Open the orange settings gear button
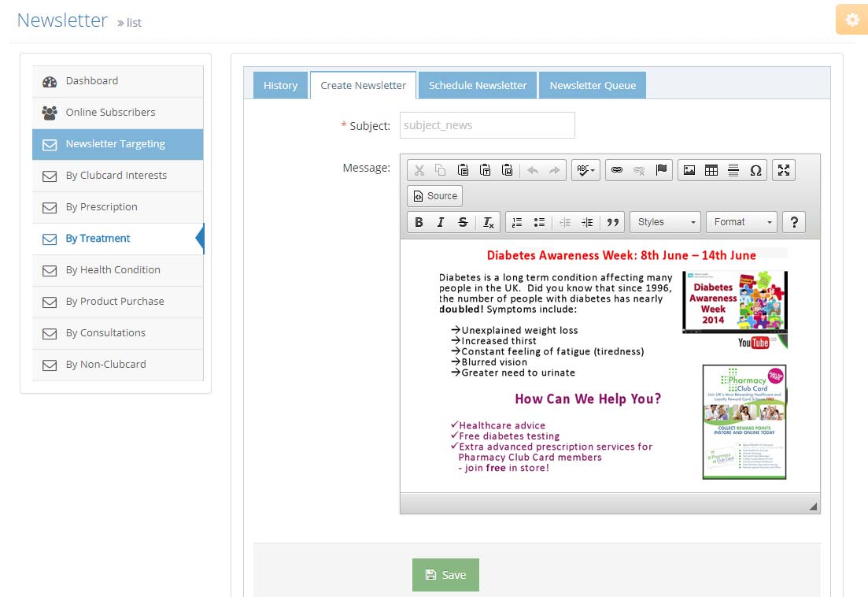 pyautogui.click(x=851, y=20)
